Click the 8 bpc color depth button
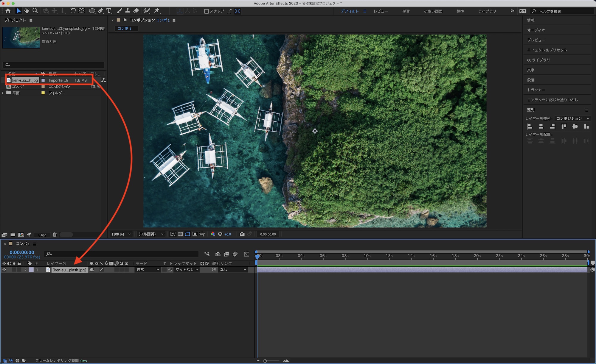Screen dimensions: 596x364 point(42,235)
